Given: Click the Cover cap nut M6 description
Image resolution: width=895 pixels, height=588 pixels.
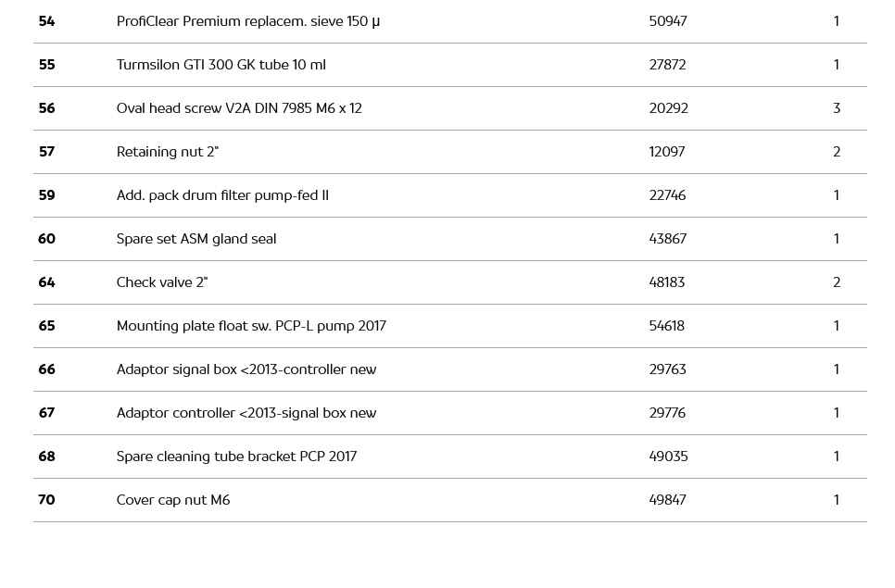Looking at the screenshot, I should (x=173, y=500).
